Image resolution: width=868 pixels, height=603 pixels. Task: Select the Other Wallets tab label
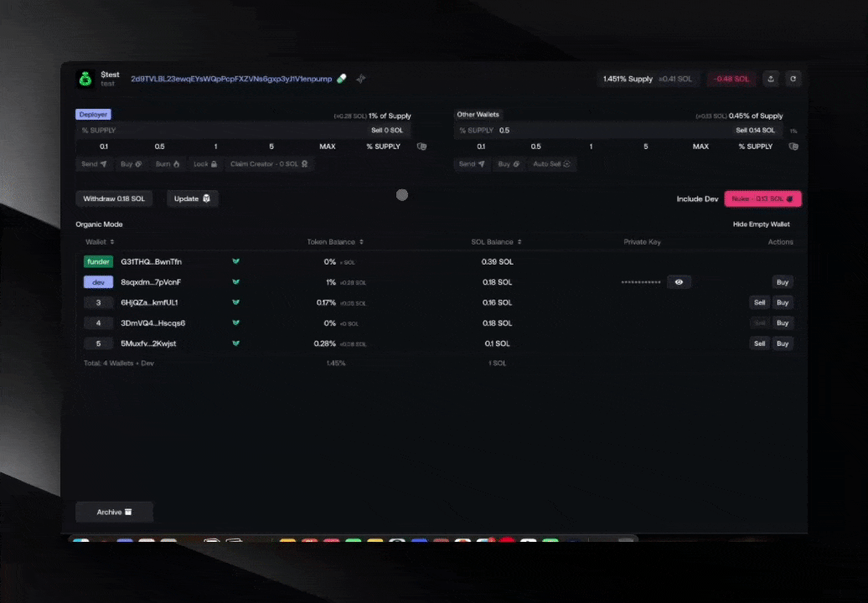tap(478, 115)
